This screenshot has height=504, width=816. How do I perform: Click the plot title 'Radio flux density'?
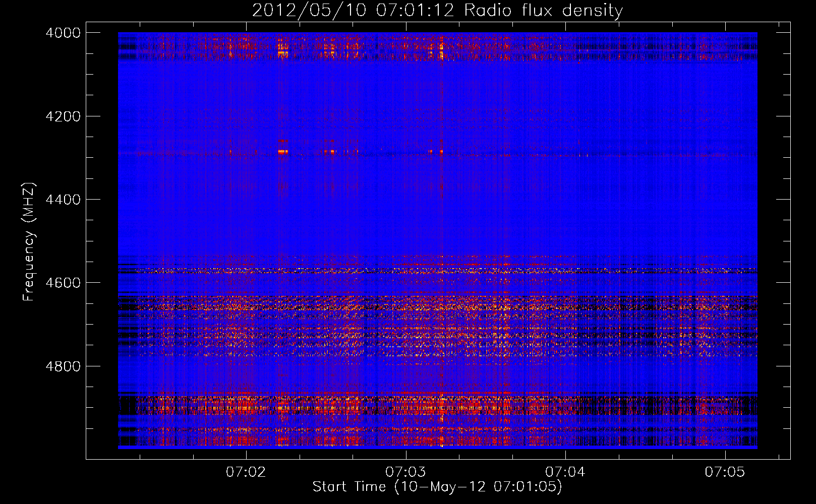544,11
